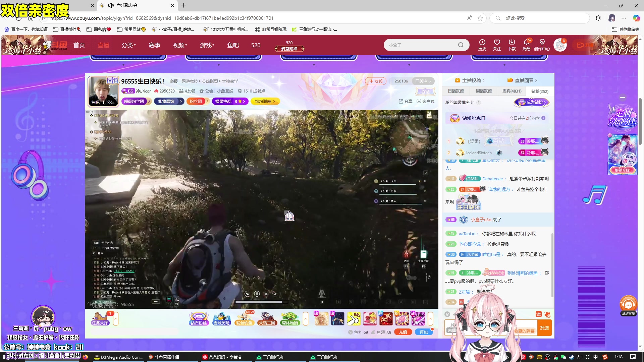The width and height of the screenshot is (644, 362).
Task: Click the 福星挑战 badge
Action: click(x=230, y=101)
